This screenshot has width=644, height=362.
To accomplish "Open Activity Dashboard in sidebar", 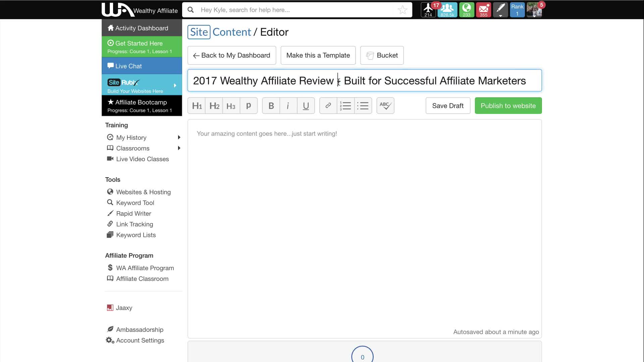I will (x=142, y=28).
